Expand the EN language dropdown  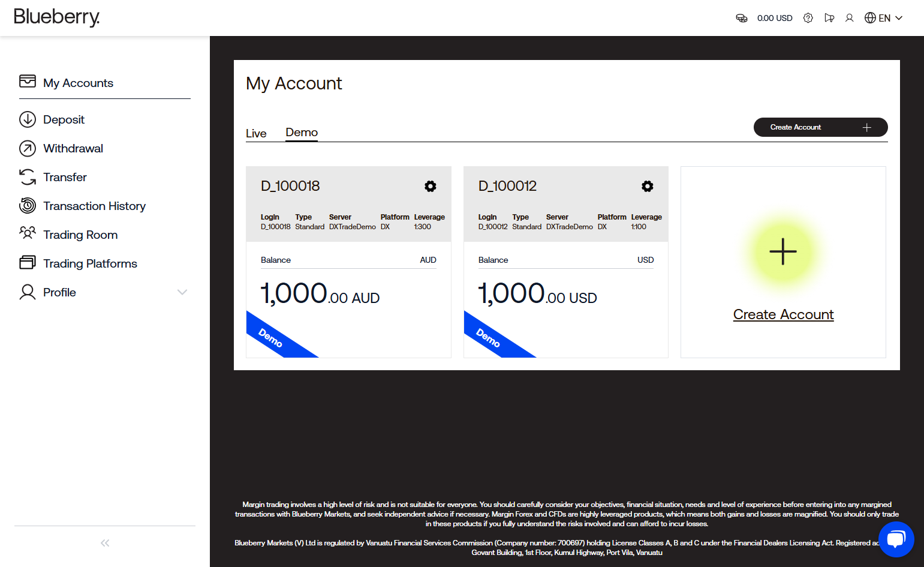890,18
